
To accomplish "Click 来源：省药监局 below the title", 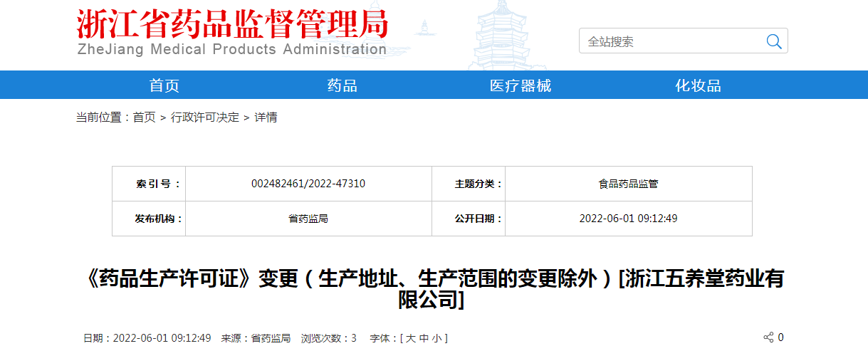I will point(256,338).
